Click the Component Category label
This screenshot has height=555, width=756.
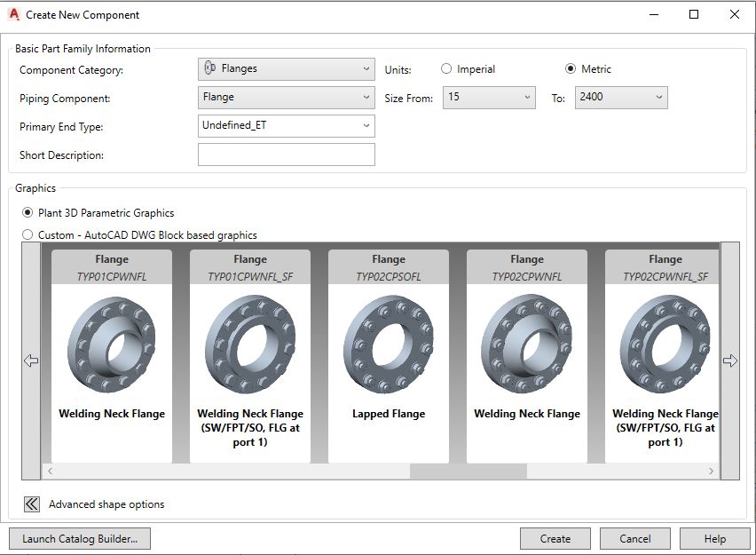tap(71, 70)
